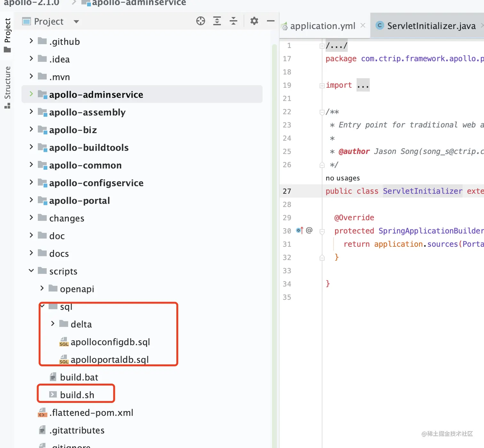The width and height of the screenshot is (484, 448).
Task: Select the sql folder row
Action: tap(142, 307)
